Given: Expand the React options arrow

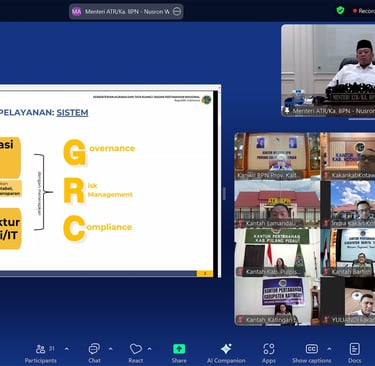Looking at the screenshot, I should (x=150, y=349).
